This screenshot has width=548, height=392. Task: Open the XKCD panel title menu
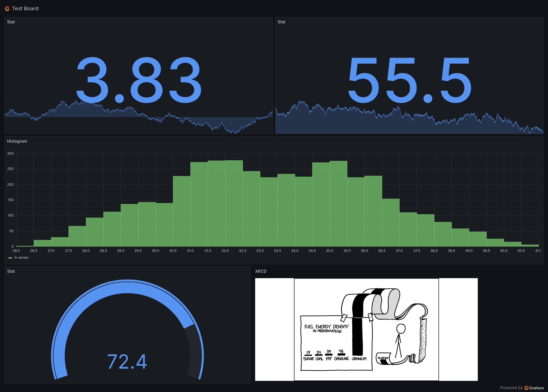click(261, 271)
